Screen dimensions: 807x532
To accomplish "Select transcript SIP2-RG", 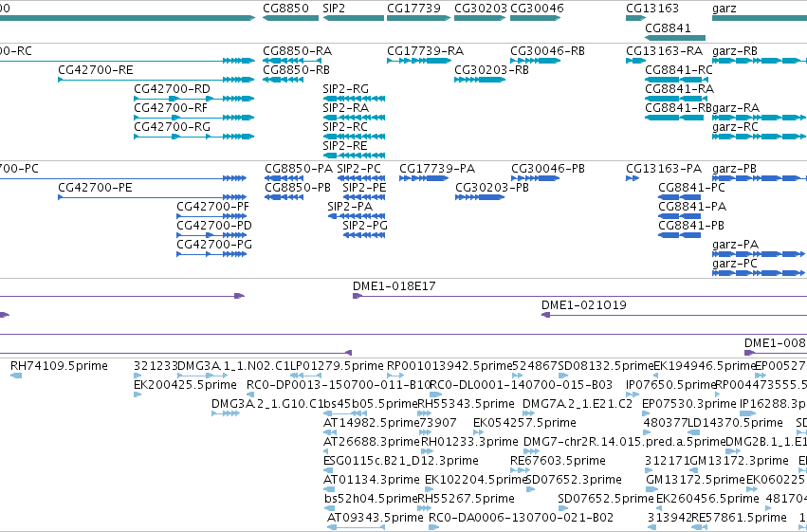I will coord(354,99).
